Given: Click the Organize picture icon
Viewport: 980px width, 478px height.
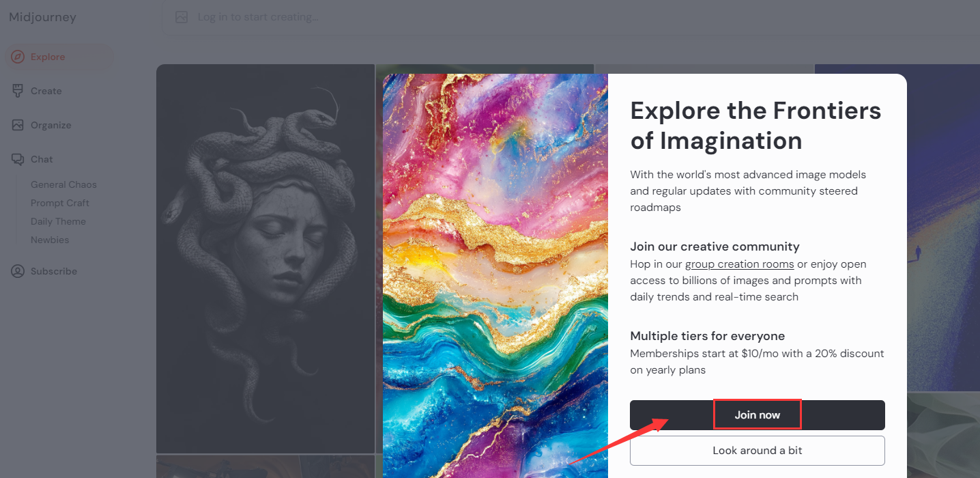Looking at the screenshot, I should coord(18,125).
